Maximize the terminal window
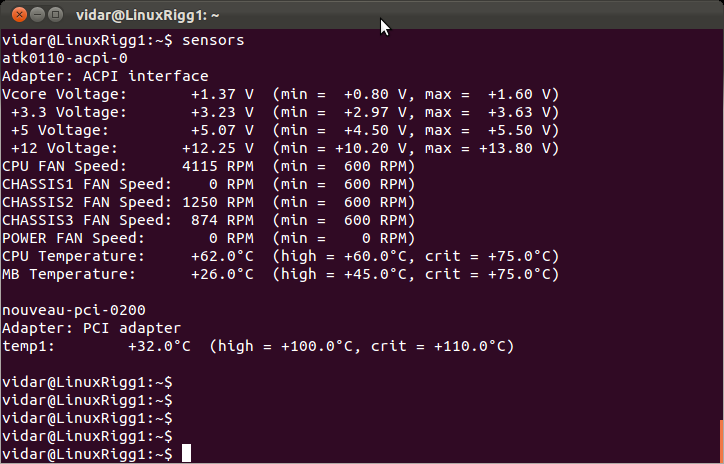The width and height of the screenshot is (724, 464). (55, 15)
